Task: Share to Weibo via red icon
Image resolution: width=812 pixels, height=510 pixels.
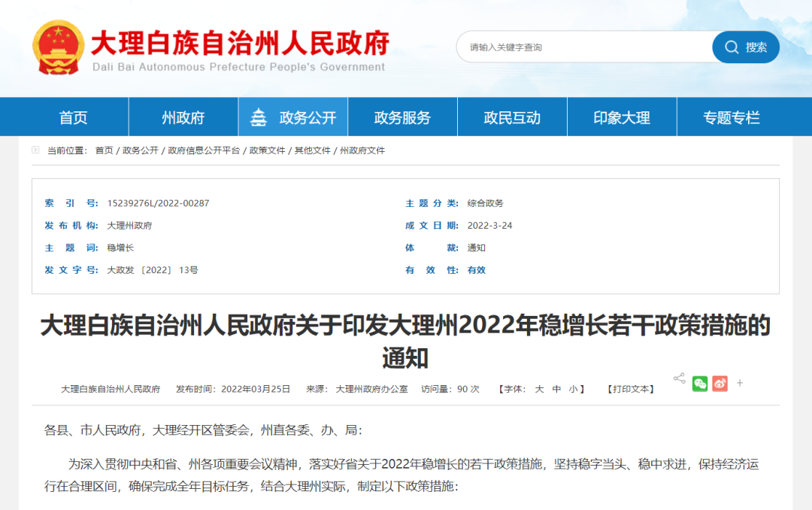Action: (720, 384)
